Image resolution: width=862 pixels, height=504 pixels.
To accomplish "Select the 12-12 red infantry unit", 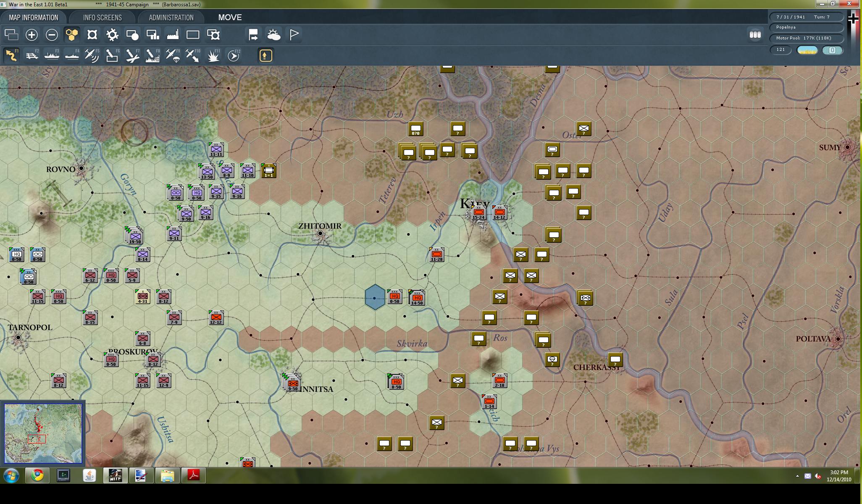I will (216, 318).
